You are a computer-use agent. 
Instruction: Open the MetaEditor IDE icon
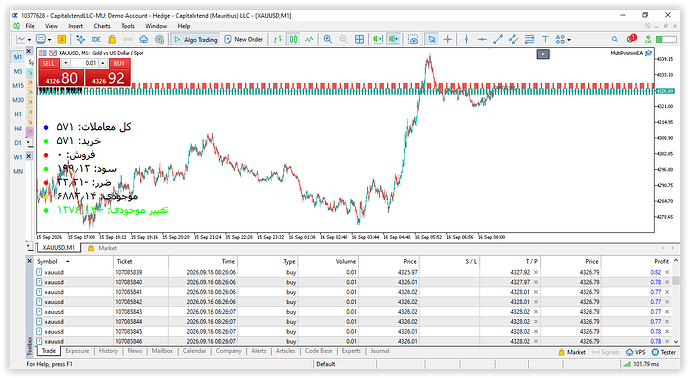[x=96, y=39]
